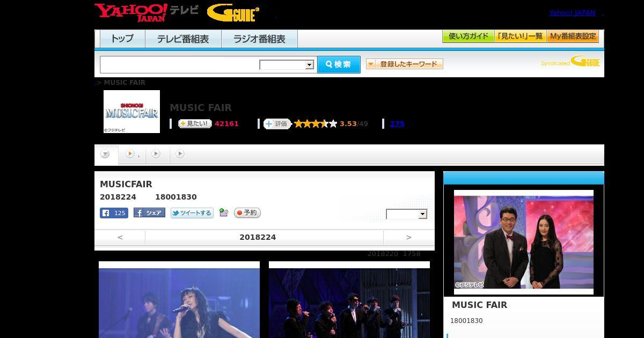Click the blue 検索 search button
Screen dimensions: 644x338
pyautogui.click(x=339, y=64)
